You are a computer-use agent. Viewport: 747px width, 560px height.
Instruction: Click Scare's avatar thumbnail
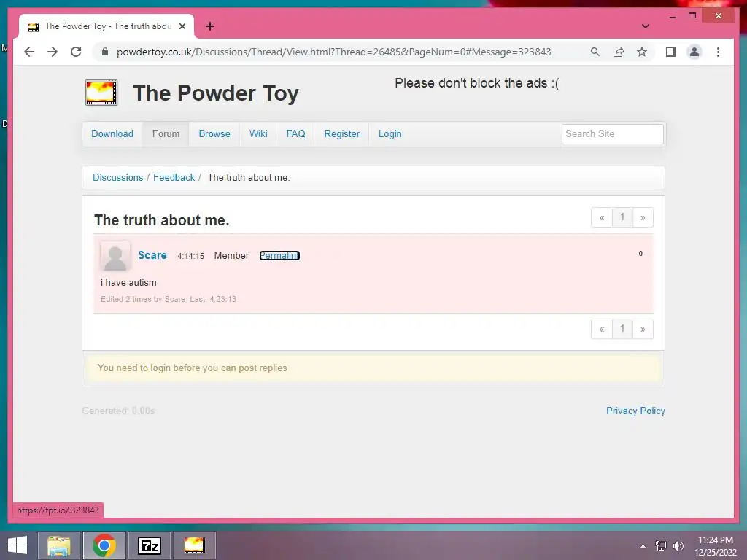coord(115,256)
